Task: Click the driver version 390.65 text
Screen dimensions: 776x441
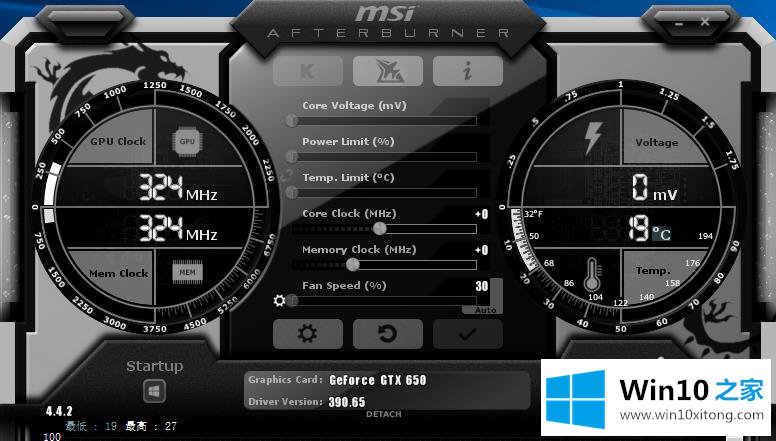Action: coord(347,402)
